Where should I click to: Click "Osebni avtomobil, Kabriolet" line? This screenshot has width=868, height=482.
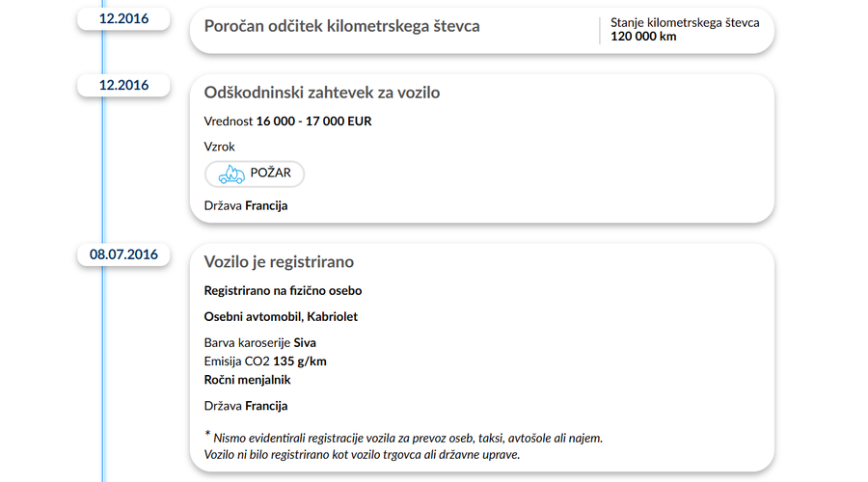281,317
